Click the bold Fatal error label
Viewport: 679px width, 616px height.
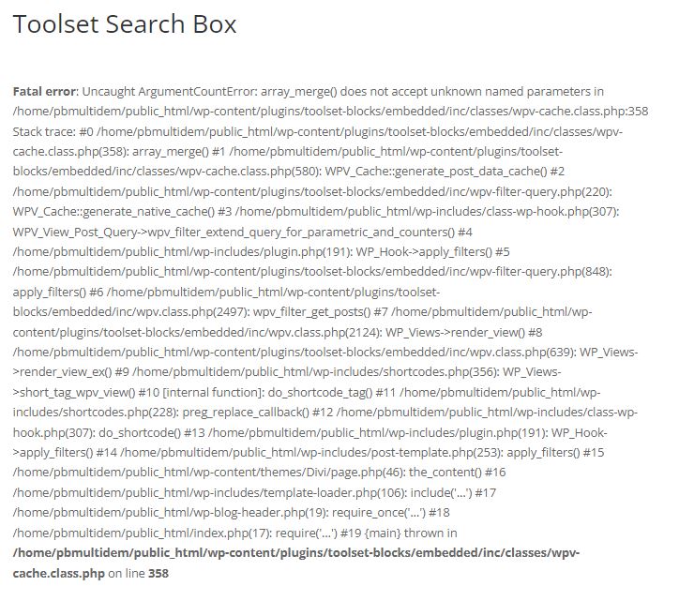click(x=44, y=92)
